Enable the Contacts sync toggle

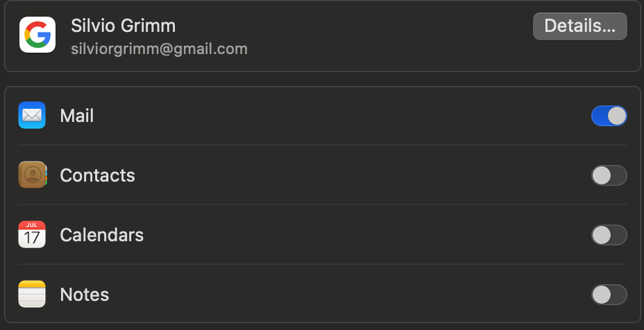click(x=609, y=175)
